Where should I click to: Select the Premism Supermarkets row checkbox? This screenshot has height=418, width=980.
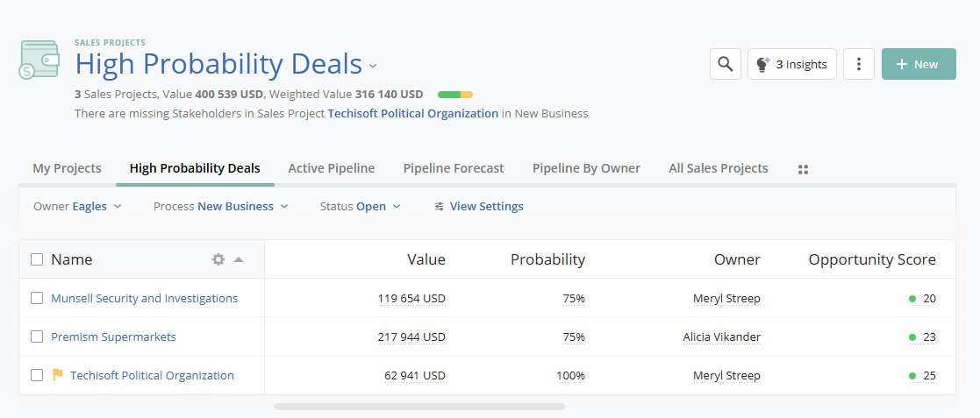(x=37, y=337)
